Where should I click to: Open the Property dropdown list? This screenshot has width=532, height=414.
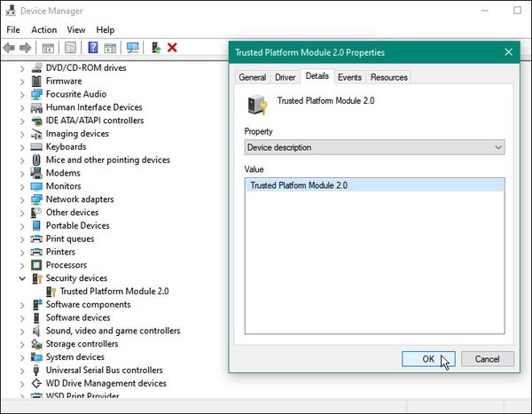(x=374, y=147)
